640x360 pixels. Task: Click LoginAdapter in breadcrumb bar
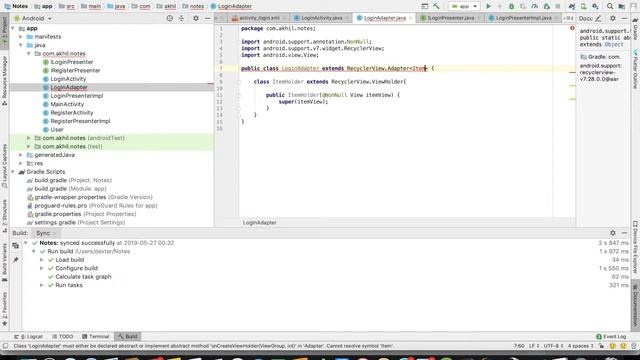(231, 6)
